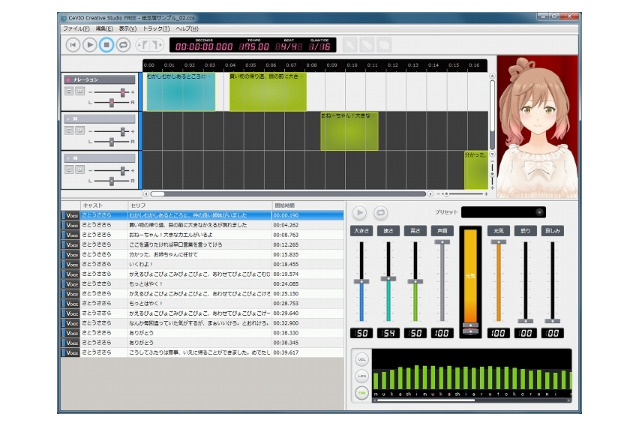Open the トラック menu

click(156, 29)
